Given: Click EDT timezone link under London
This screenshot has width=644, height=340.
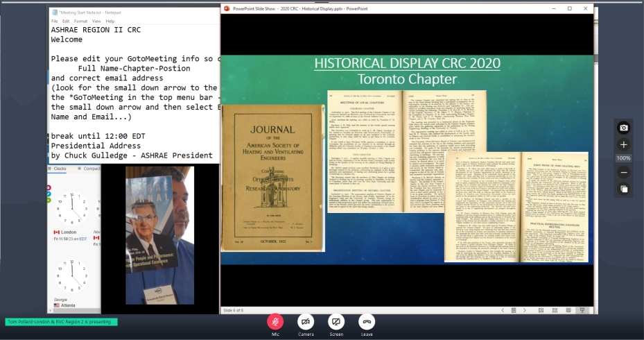Looking at the screenshot, I should pos(83,239).
